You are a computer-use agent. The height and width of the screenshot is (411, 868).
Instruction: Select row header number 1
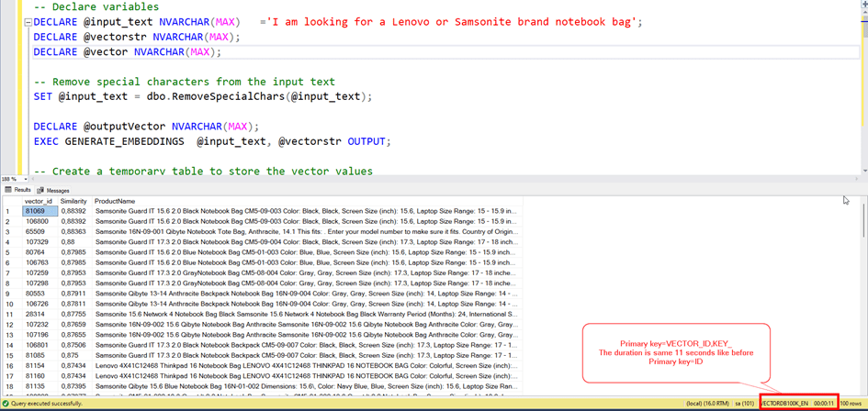click(x=9, y=211)
